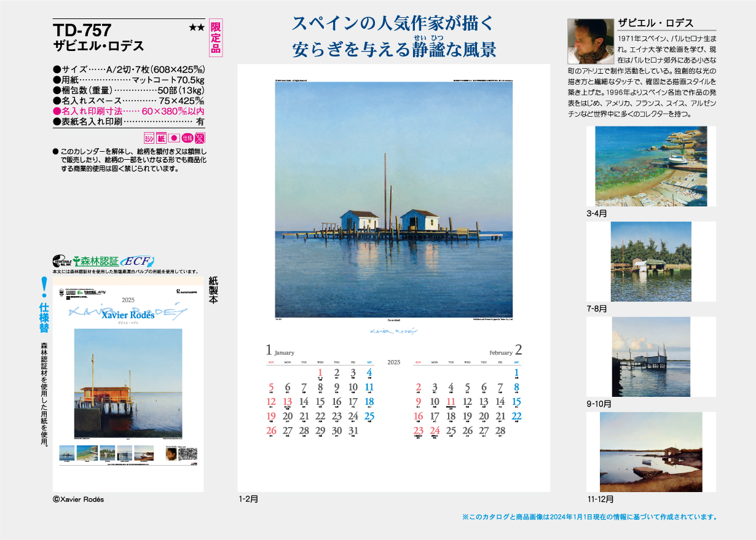Click the blue catalog disclaimer footnote
The width and height of the screenshot is (756, 540).
pos(589,517)
